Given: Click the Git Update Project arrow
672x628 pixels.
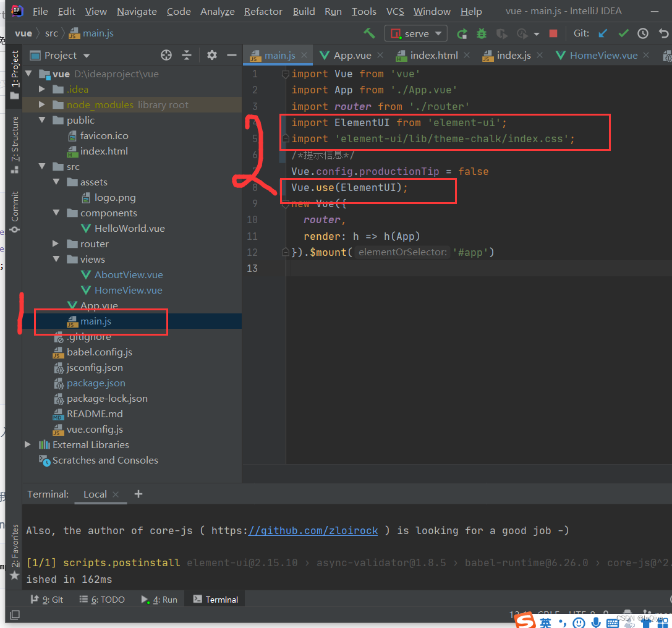Looking at the screenshot, I should [x=603, y=33].
